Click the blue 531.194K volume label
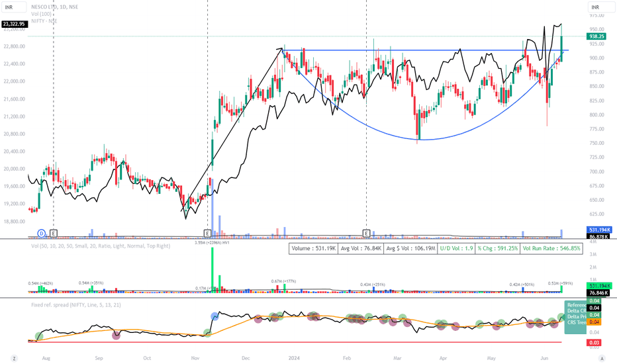617x364 pixels. tap(600, 230)
